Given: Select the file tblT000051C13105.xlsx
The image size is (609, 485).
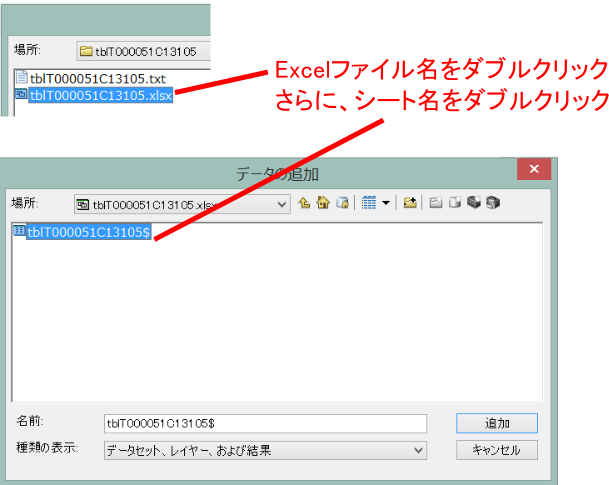Looking at the screenshot, I should point(101,95).
